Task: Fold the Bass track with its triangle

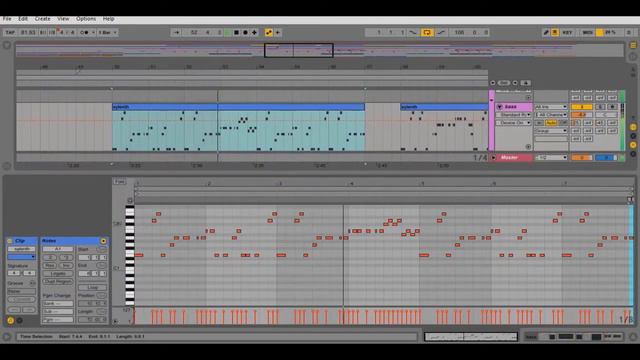Action: pos(499,107)
